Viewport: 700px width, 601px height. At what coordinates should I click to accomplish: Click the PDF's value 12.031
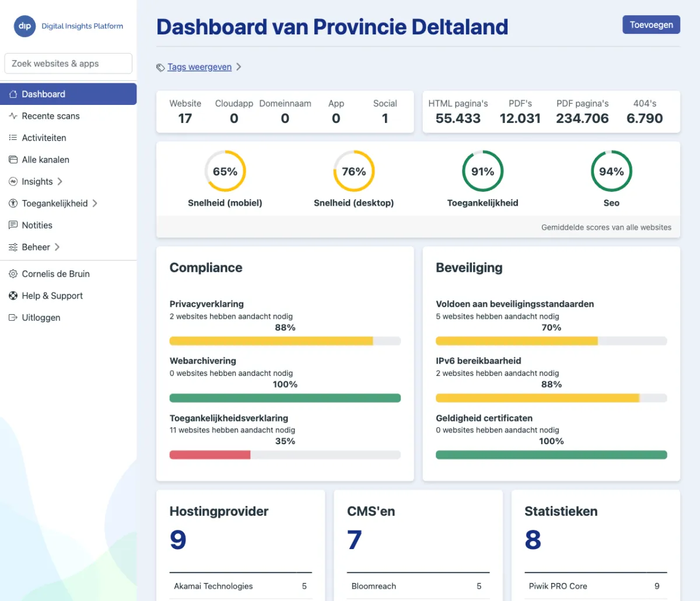520,118
